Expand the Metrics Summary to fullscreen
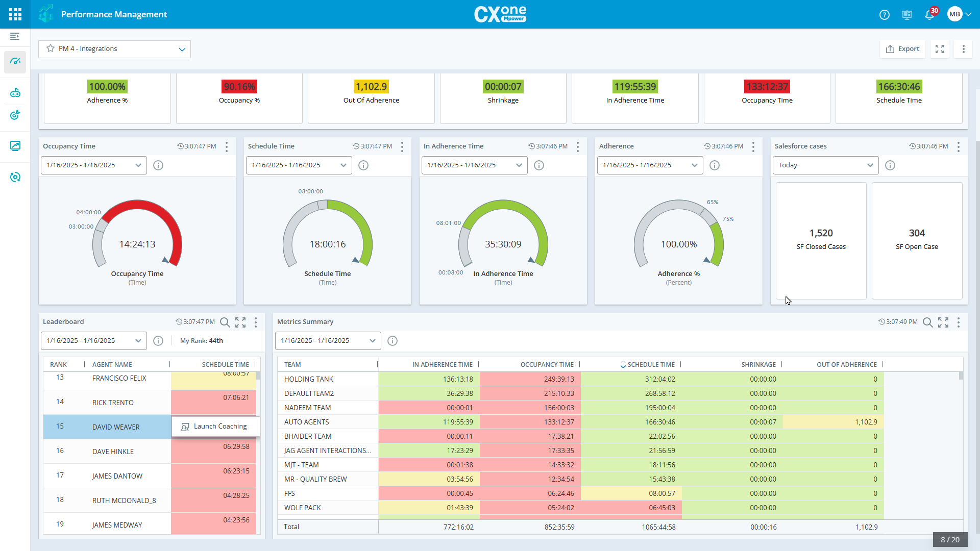Viewport: 980px width, 551px height. (x=944, y=322)
